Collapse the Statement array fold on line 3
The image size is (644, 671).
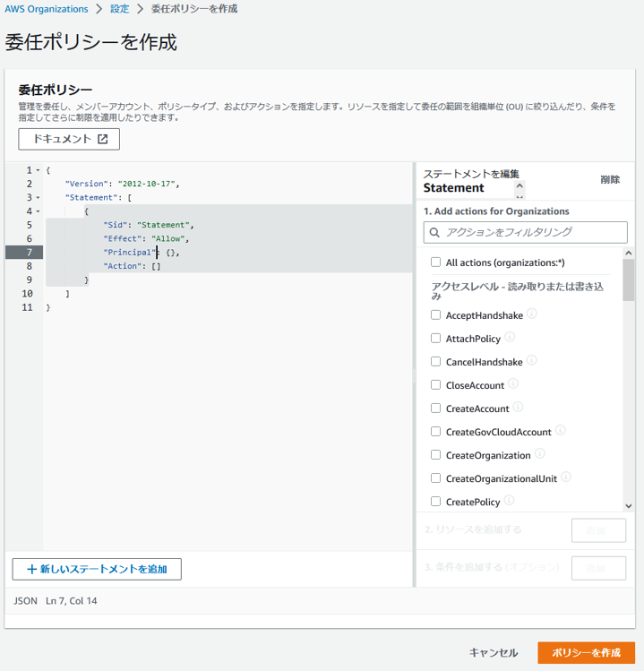39,198
